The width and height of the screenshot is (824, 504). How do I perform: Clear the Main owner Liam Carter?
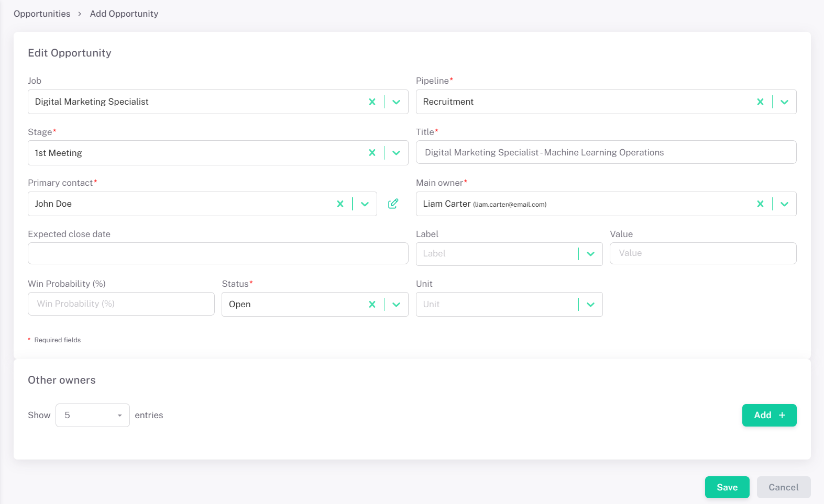pos(760,204)
